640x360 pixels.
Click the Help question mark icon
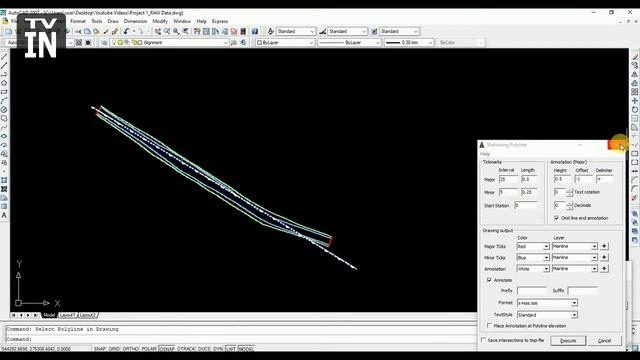[255, 31]
